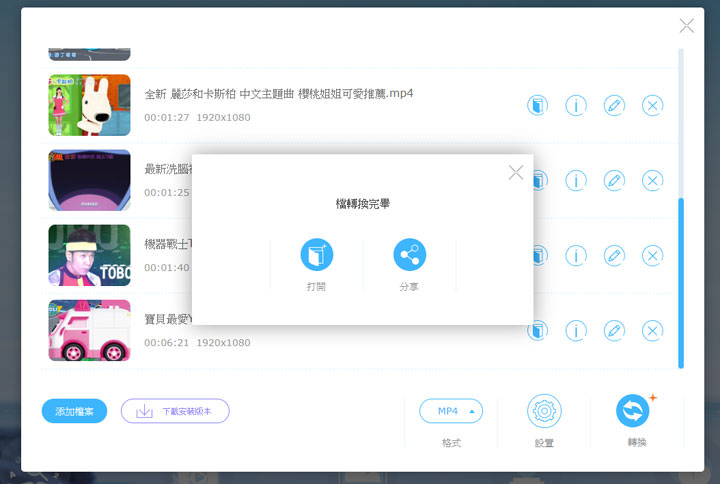Select the TOBO 機器戰士 video thumbnail
The width and height of the screenshot is (720, 484).
tap(90, 255)
